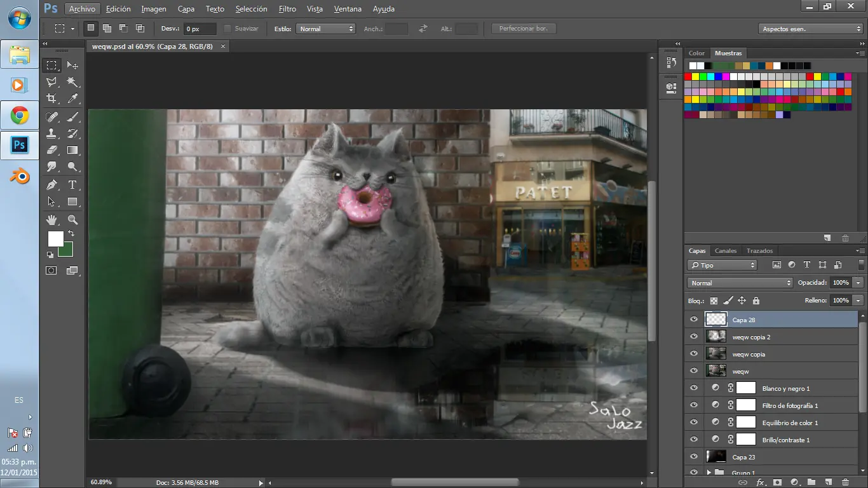
Task: Select the Zoom tool in toolbox
Action: [x=72, y=220]
